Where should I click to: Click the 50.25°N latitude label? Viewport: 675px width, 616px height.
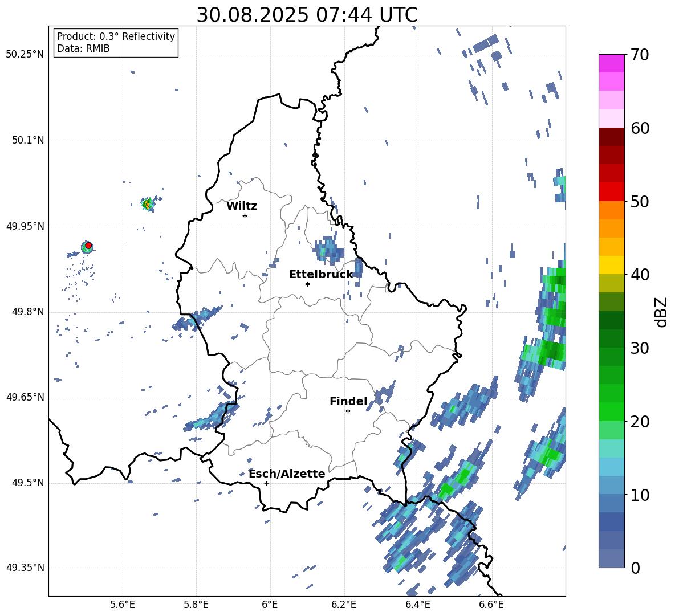tap(25, 55)
